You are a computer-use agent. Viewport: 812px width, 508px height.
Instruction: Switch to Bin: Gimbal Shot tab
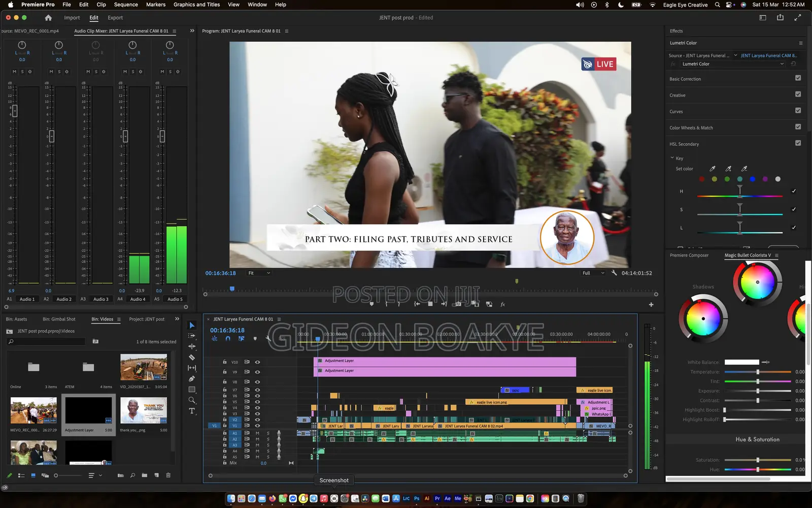pos(59,319)
